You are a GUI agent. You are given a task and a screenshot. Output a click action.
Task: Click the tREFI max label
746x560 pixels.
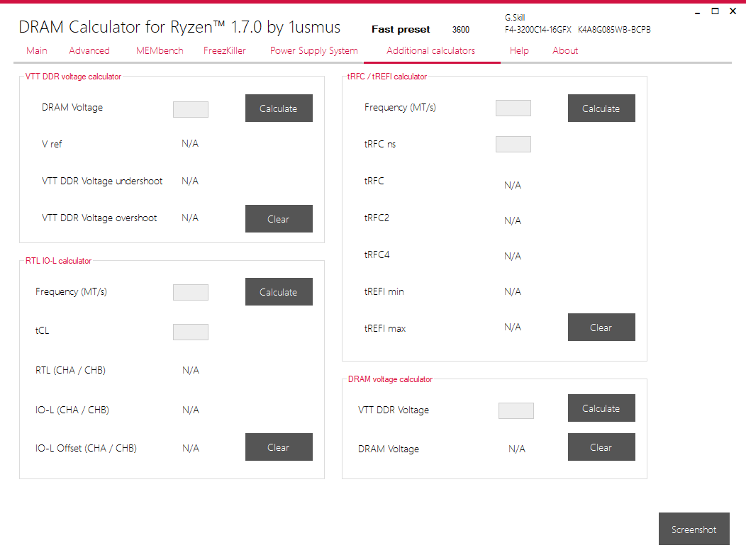tap(385, 328)
